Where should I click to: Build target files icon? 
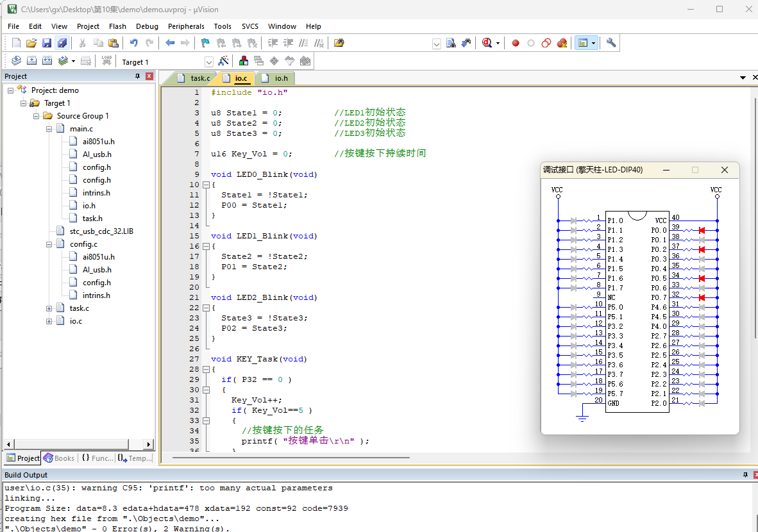[x=31, y=61]
